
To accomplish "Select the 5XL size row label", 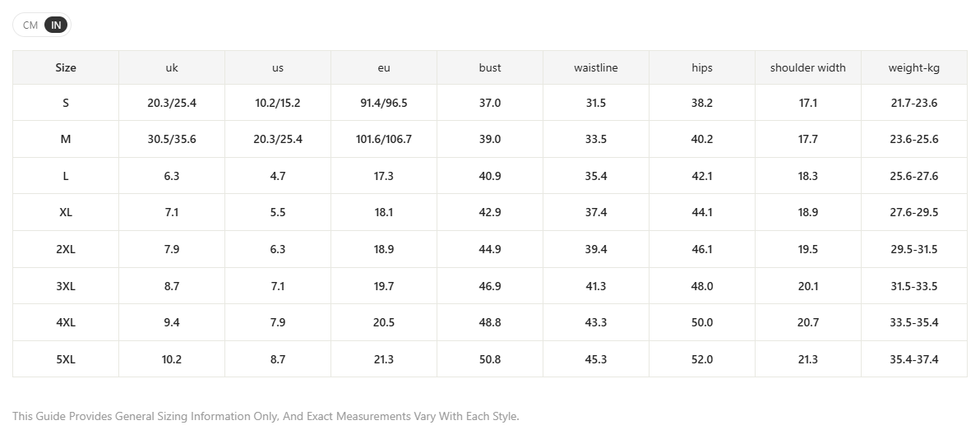I will pyautogui.click(x=66, y=359).
